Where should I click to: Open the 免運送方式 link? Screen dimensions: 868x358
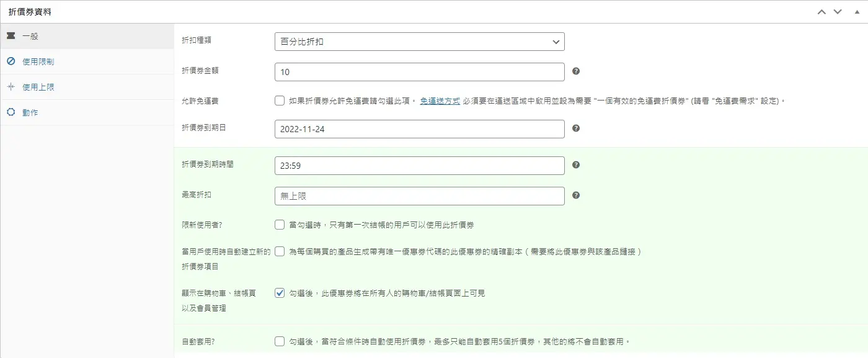440,101
